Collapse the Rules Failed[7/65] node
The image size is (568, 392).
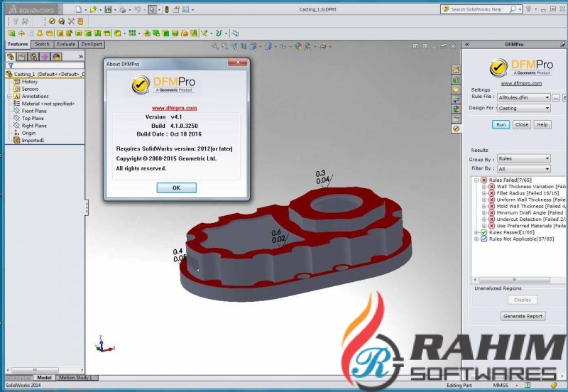click(x=476, y=180)
